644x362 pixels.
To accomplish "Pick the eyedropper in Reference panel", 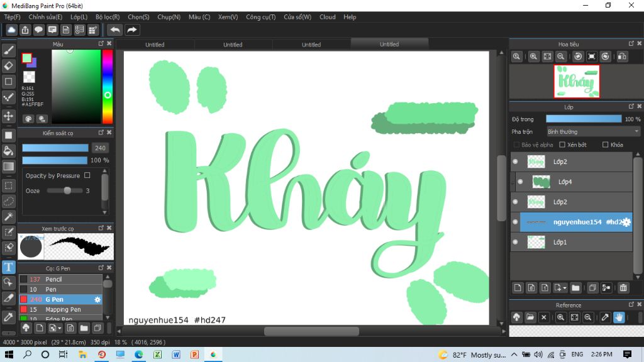I will pyautogui.click(x=605, y=317).
